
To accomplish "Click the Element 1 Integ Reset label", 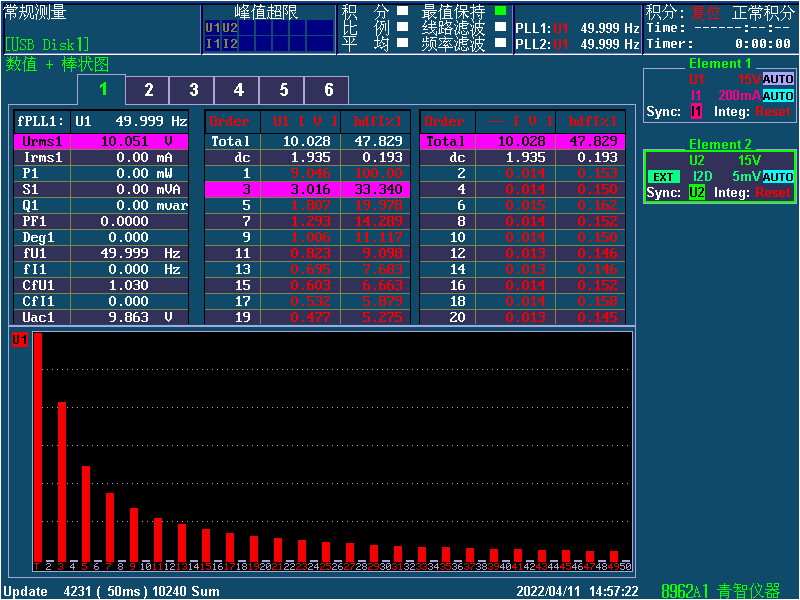I will coord(772,112).
